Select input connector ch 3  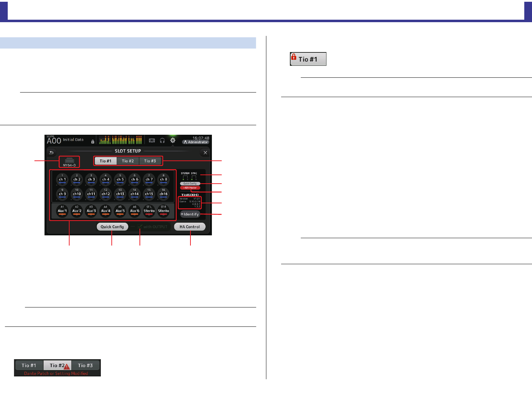(x=91, y=179)
